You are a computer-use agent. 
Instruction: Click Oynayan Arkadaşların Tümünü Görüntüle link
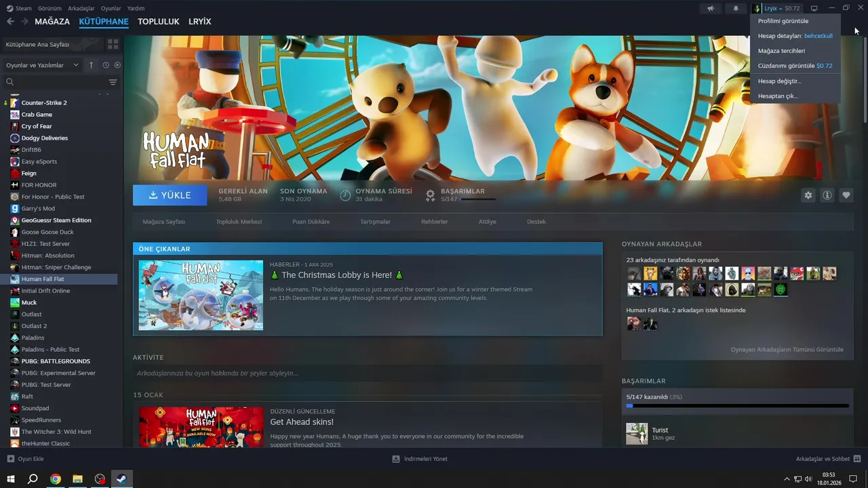point(787,350)
